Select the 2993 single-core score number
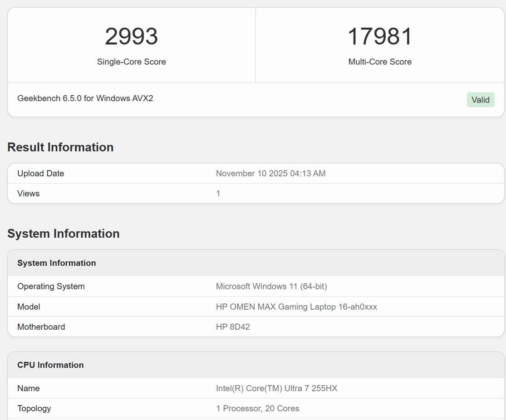506x420 pixels. pyautogui.click(x=131, y=36)
